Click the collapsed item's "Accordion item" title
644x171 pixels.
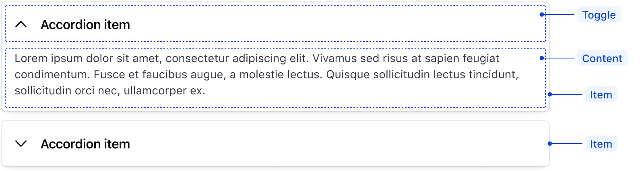[85, 144]
